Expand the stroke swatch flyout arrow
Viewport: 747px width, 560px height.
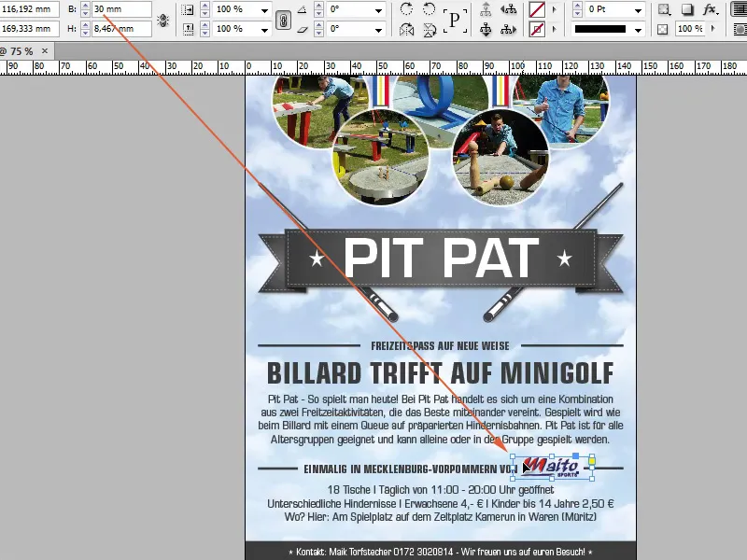(x=554, y=30)
